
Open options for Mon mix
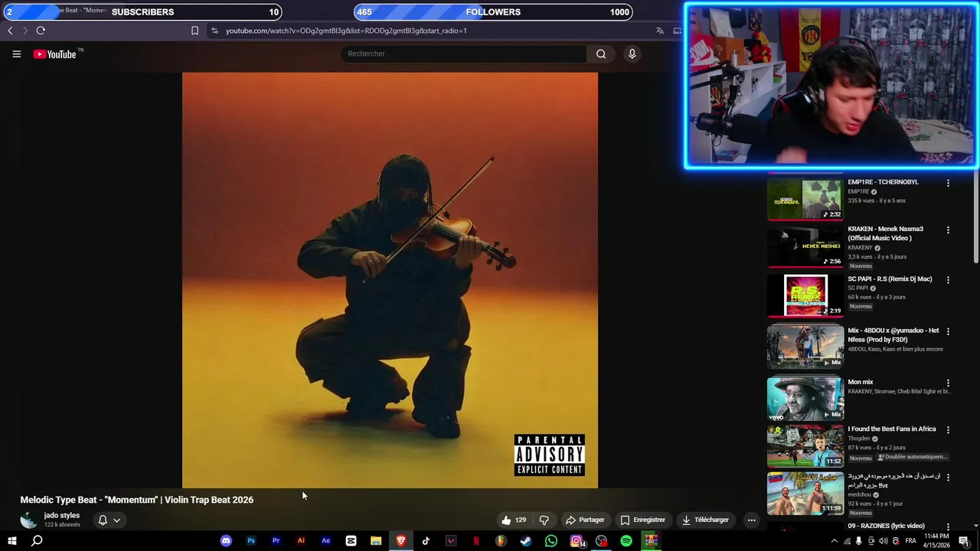(x=948, y=383)
